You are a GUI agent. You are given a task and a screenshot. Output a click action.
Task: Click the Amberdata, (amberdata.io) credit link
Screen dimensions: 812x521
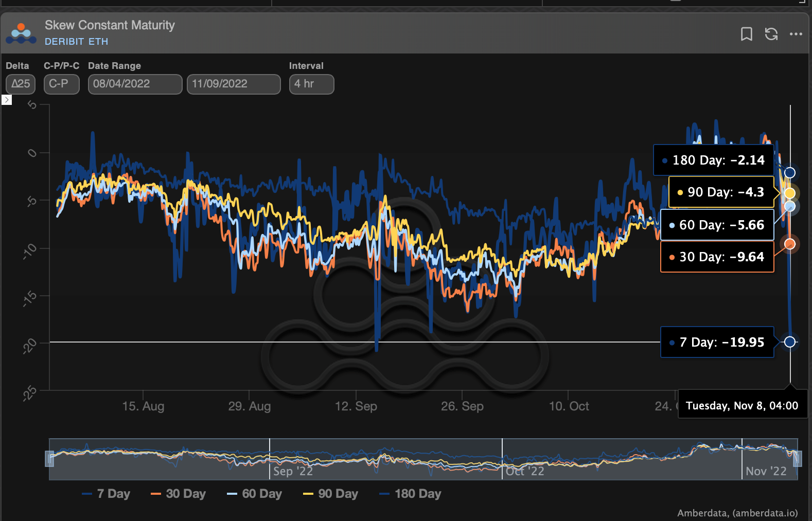(x=737, y=513)
